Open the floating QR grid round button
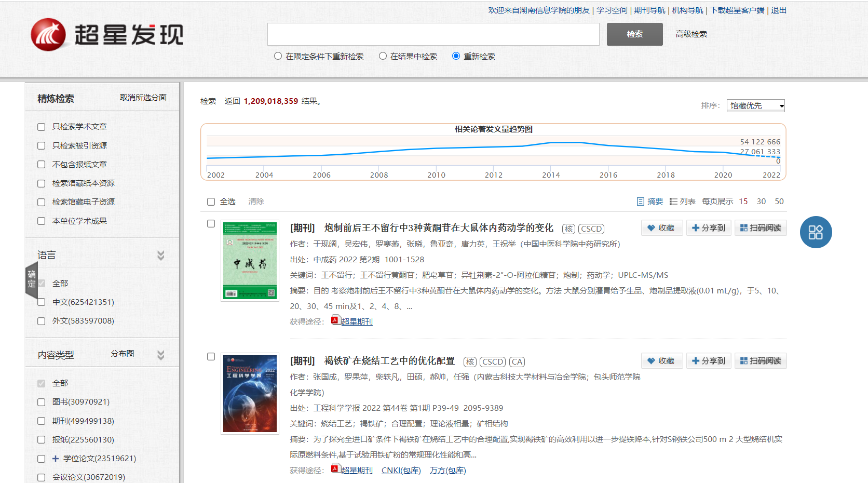This screenshot has height=483, width=868. tap(816, 232)
